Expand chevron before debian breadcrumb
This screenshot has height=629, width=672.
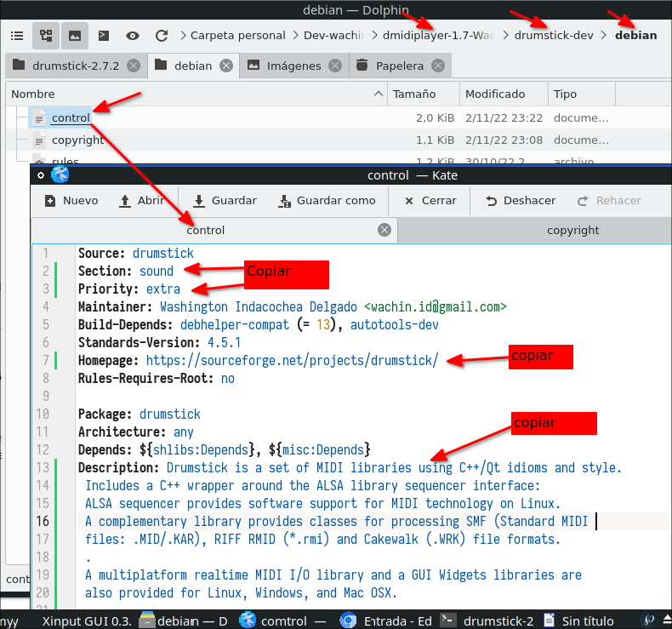[604, 35]
